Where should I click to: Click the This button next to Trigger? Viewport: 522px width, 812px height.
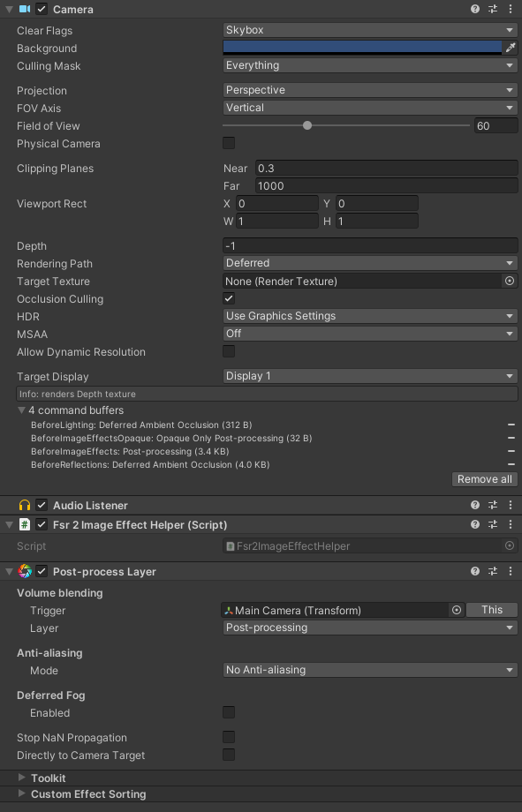491,609
